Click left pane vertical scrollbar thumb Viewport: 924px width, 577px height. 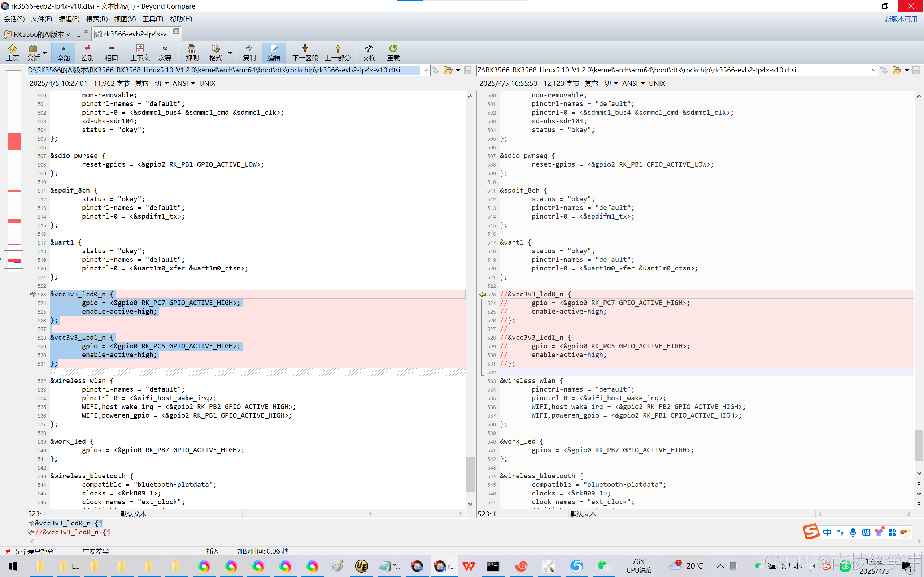(x=470, y=474)
